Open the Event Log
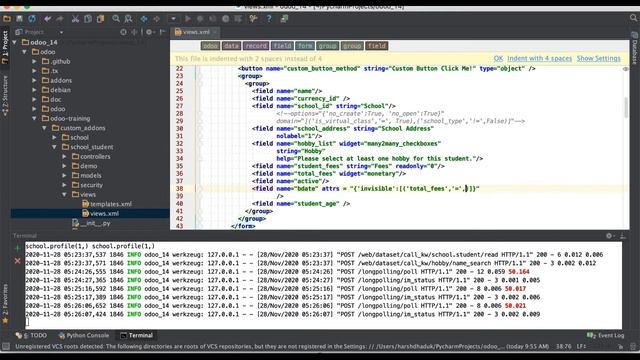This screenshot has width=640, height=360. 606,335
